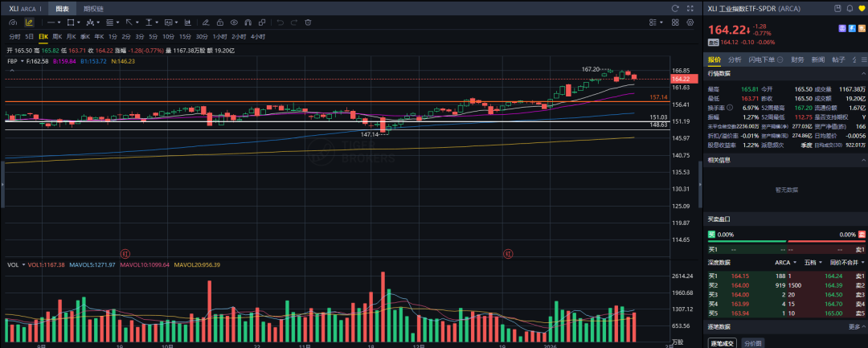Toggle the lock drawings icon
This screenshot has height=348, width=868.
coord(219,23)
